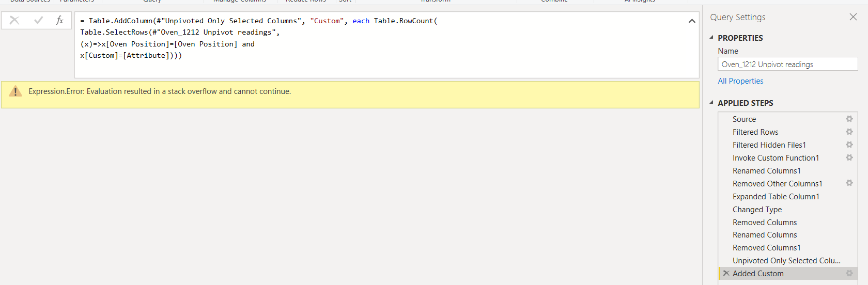Click the fx insert step icon
868x285 pixels.
59,21
